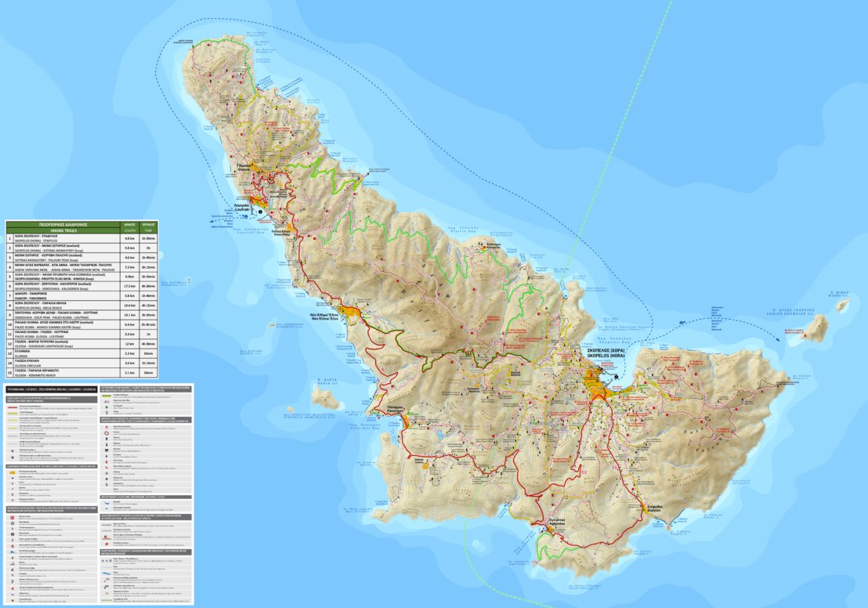Click the 4.8 km length cell
The width and height of the screenshot is (868, 608).
pos(129,239)
